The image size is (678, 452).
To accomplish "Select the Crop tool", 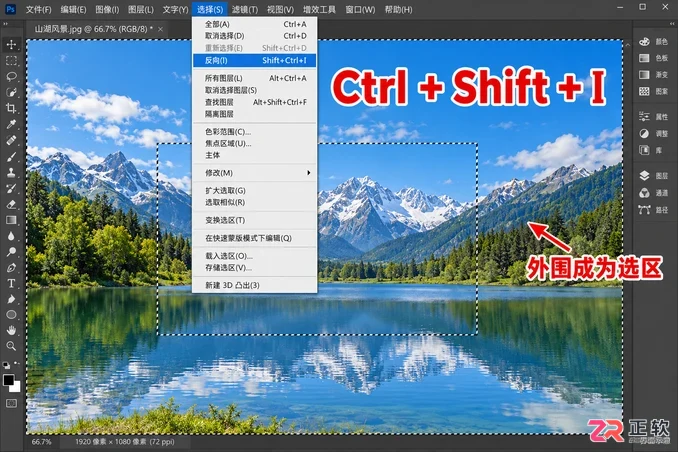I will point(11,108).
